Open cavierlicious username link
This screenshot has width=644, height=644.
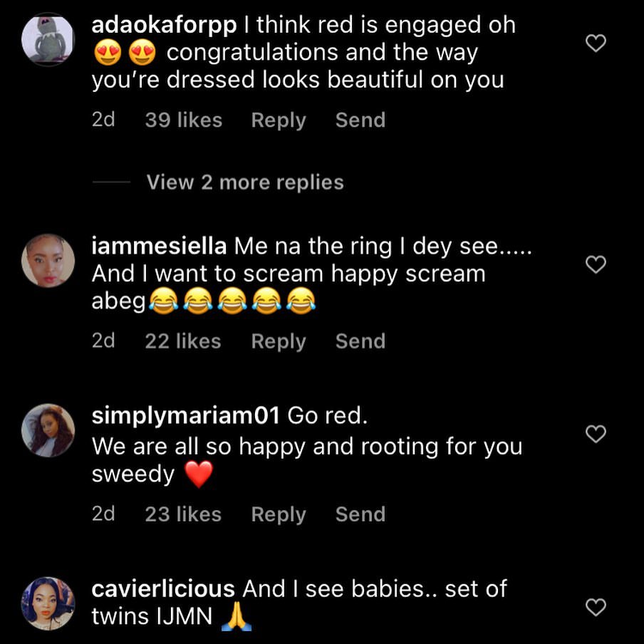pos(164,589)
